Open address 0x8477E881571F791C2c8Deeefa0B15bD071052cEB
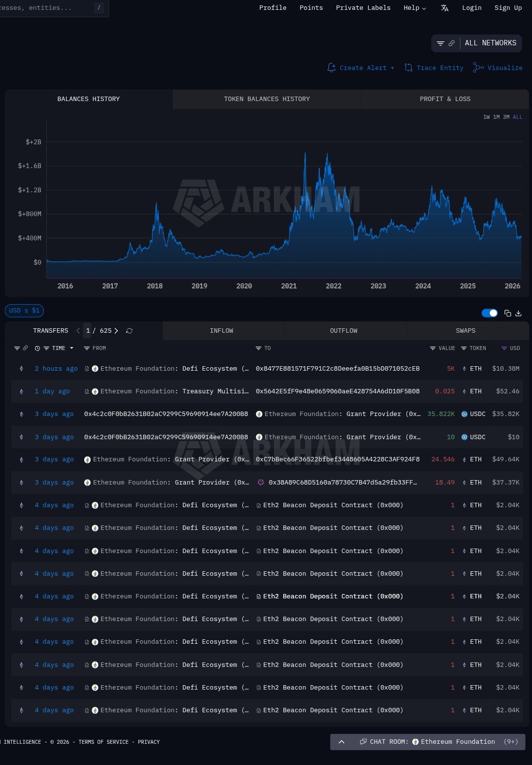The image size is (532, 765). tap(337, 369)
